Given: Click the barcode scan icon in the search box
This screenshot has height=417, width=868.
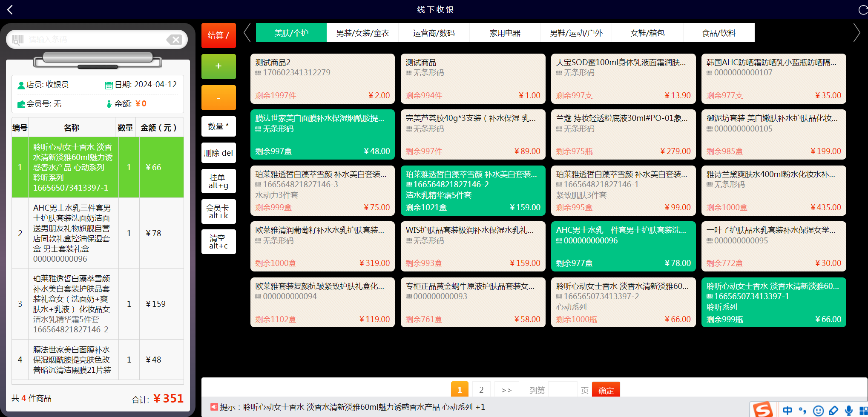Looking at the screenshot, I should 18,40.
